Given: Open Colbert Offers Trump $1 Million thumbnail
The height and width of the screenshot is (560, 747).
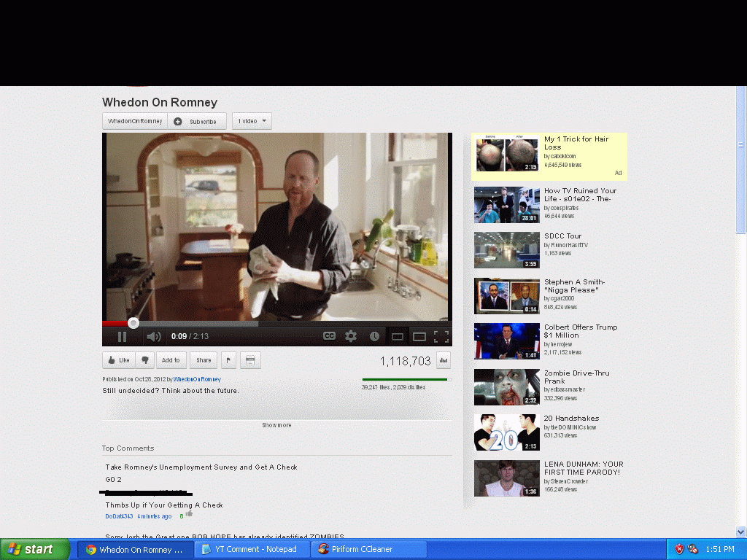Looking at the screenshot, I should pyautogui.click(x=507, y=341).
